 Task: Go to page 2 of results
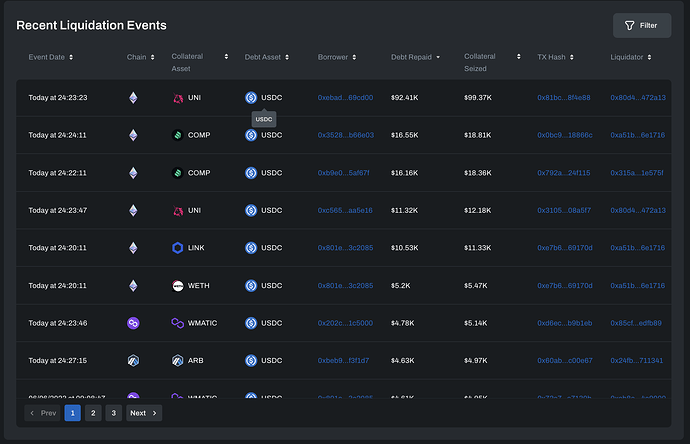[92, 413]
